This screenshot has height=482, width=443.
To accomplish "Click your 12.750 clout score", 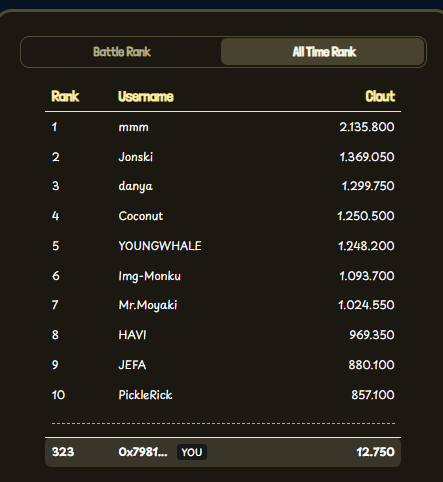I will [x=375, y=452].
